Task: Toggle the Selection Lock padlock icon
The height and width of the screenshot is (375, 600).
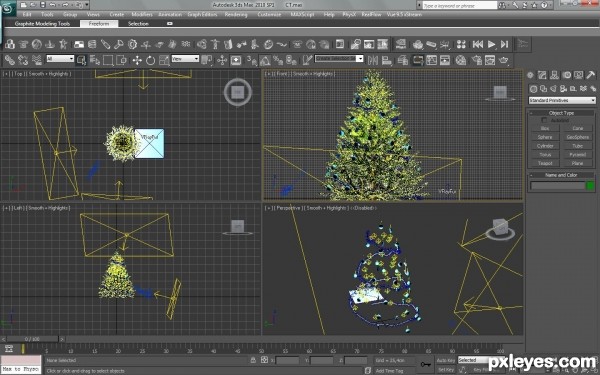Action: coord(253,360)
